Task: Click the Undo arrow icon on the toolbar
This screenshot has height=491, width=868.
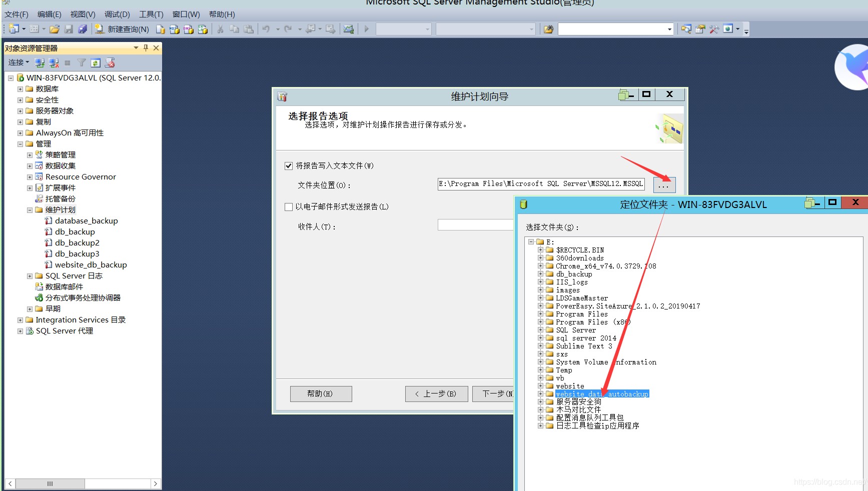Action: [266, 29]
